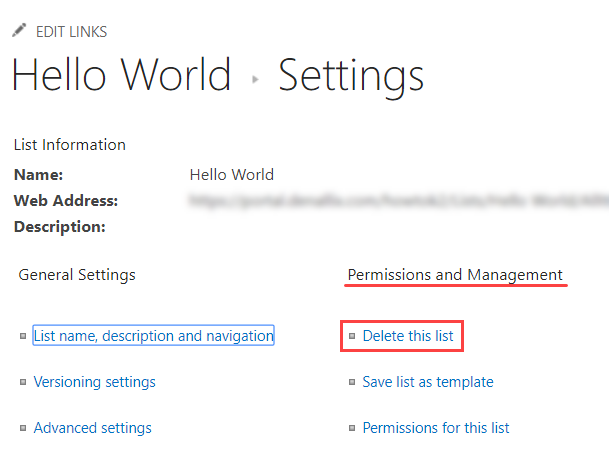Open Permissions for this list

(x=436, y=428)
